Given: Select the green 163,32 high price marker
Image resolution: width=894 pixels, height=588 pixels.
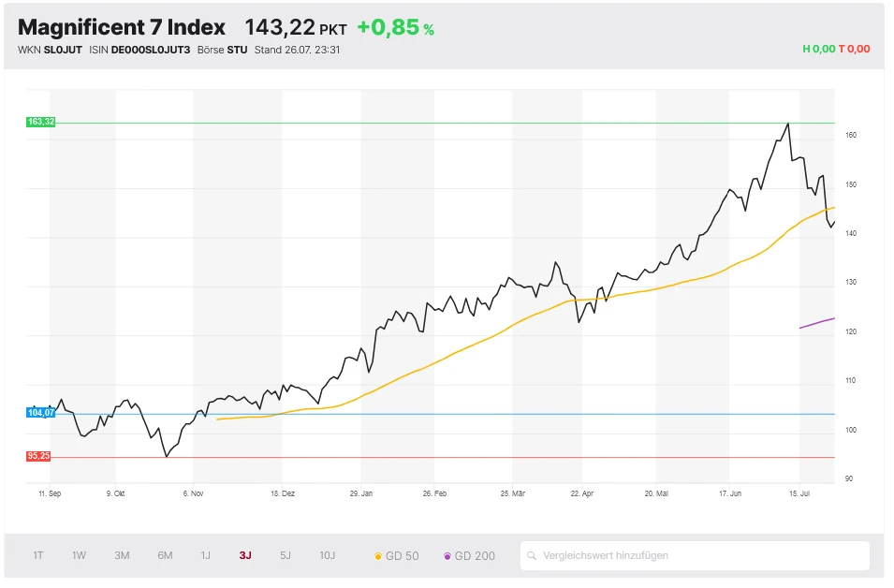Looking at the screenshot, I should [40, 121].
